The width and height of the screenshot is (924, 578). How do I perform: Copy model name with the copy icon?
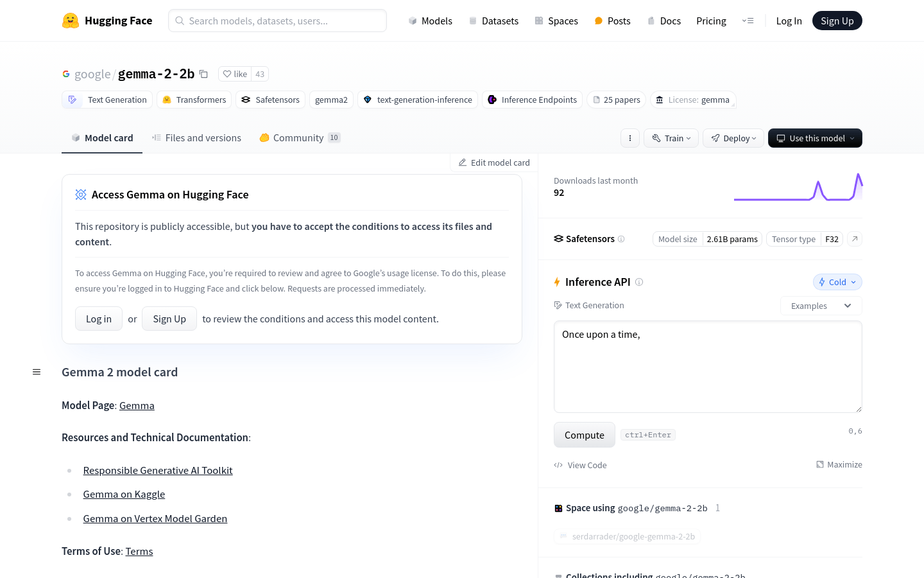point(203,74)
